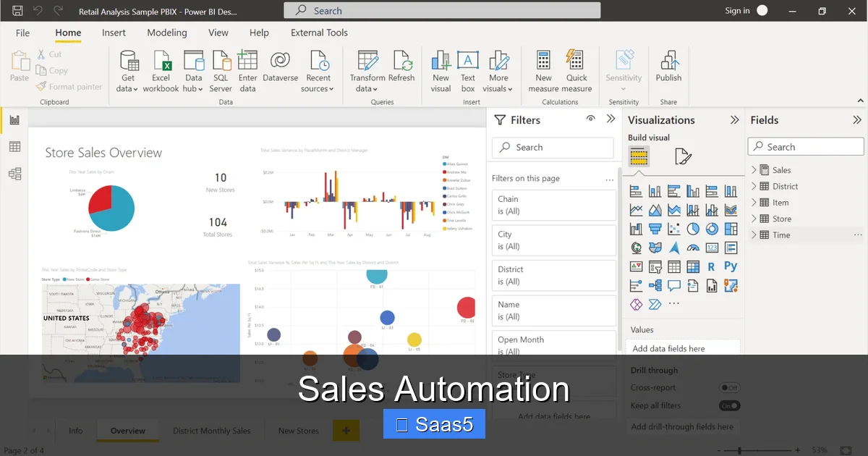Expand the Item table fields
Image resolution: width=868 pixels, height=456 pixels.
[x=754, y=203]
